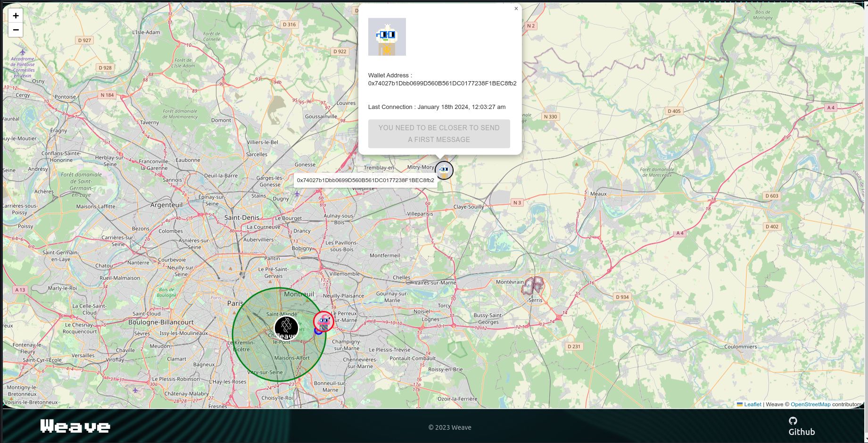868x443 pixels.
Task: Click the Meaux town label
Action: tap(598, 194)
